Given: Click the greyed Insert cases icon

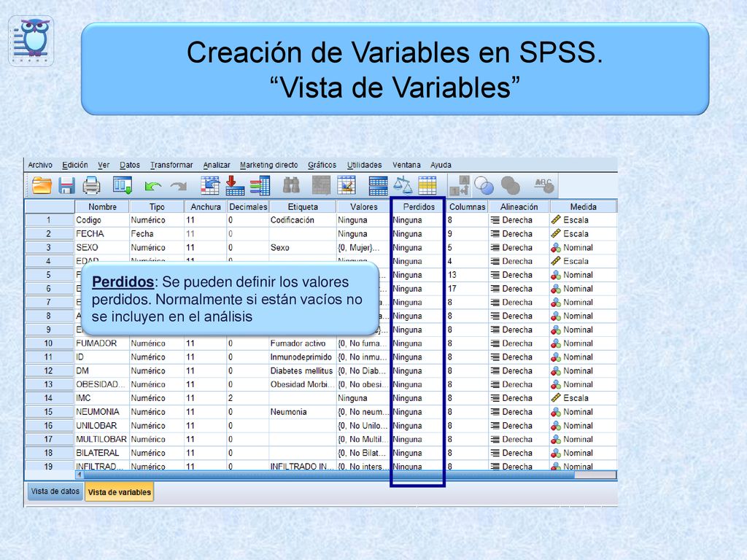Looking at the screenshot, I should pyautogui.click(x=321, y=186).
